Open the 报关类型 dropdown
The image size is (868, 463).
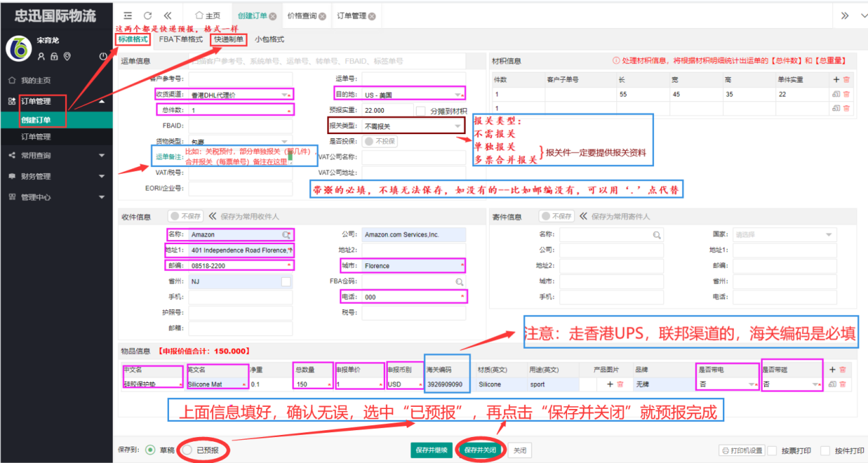(x=457, y=126)
